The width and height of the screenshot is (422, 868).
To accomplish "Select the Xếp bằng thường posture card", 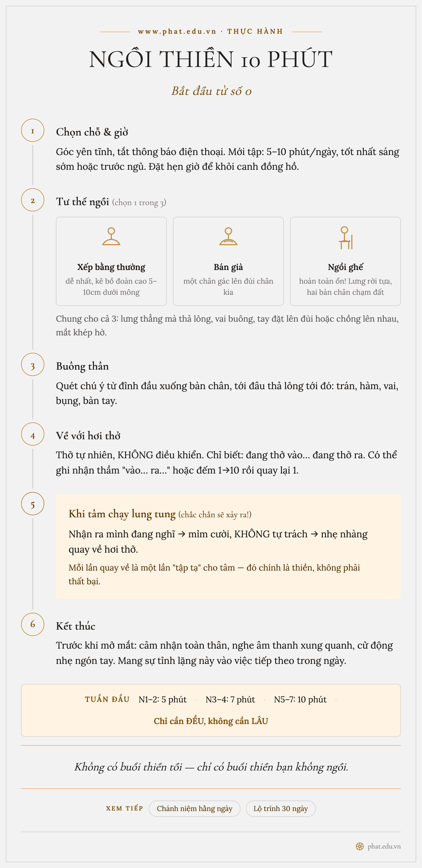I will (111, 261).
